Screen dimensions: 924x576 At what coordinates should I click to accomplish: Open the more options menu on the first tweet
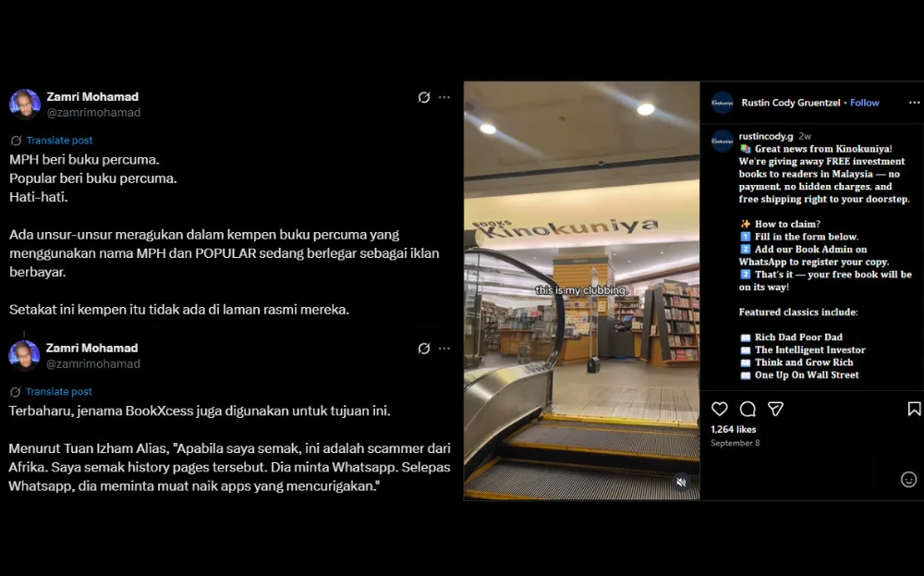(444, 97)
